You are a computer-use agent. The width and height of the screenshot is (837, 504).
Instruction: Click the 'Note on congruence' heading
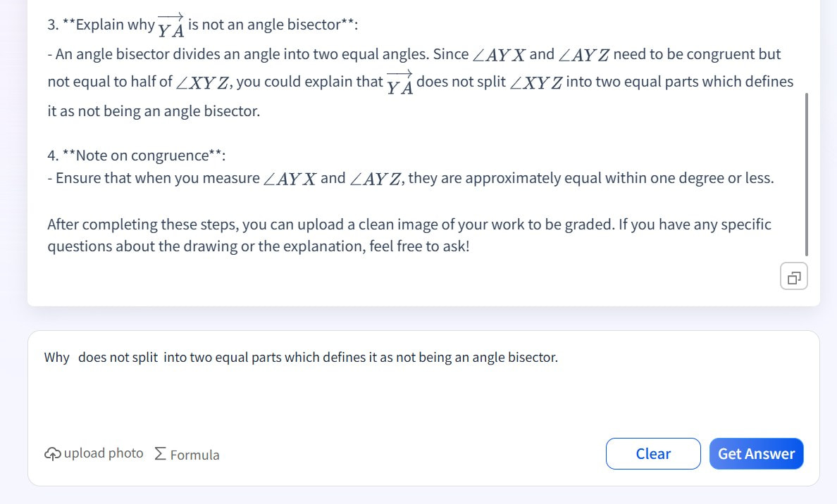[x=142, y=155]
